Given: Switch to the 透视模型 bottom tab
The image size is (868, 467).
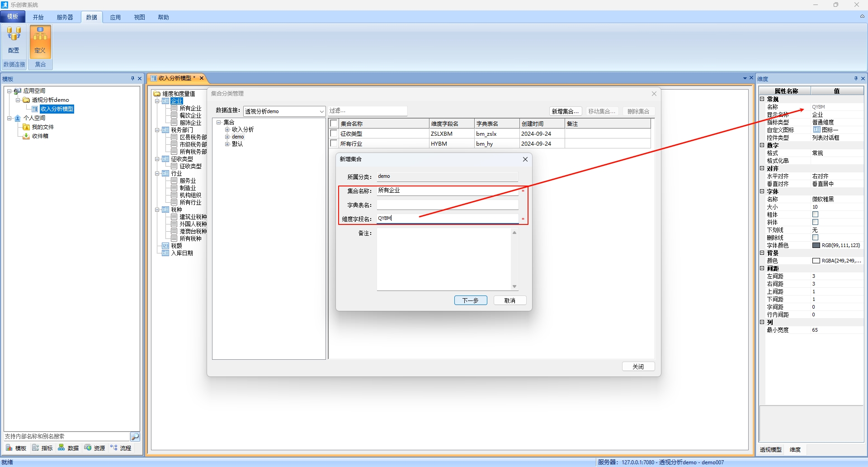Looking at the screenshot, I should 770,449.
